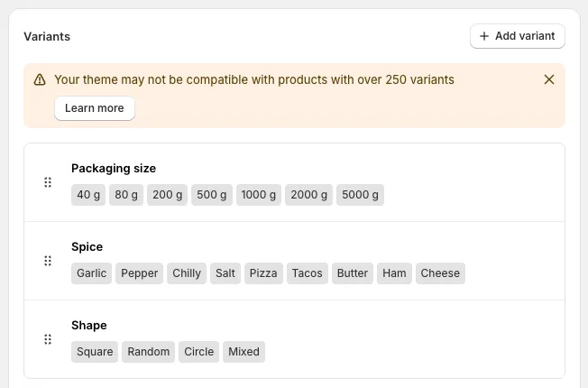Screen dimensions: 588x388
Task: Select the 5000 g packaging tag
Action: 360,195
